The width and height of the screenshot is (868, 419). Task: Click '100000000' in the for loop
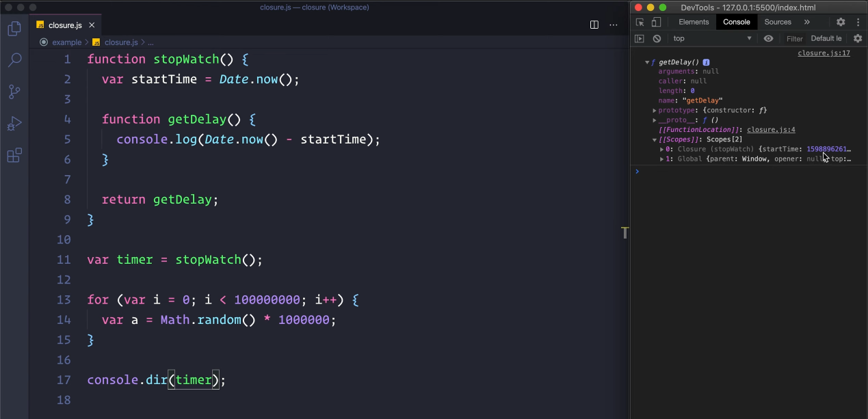coord(267,300)
